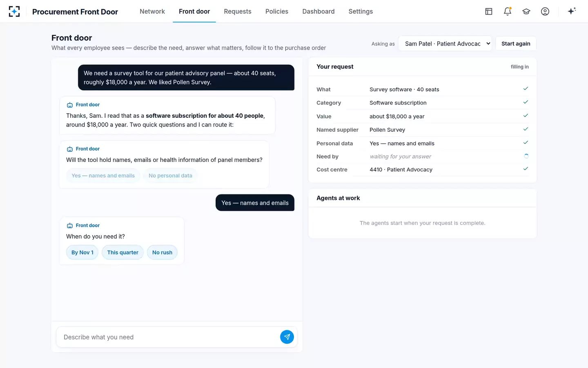Choose the 'By Nov 1' answer chip

[82, 253]
